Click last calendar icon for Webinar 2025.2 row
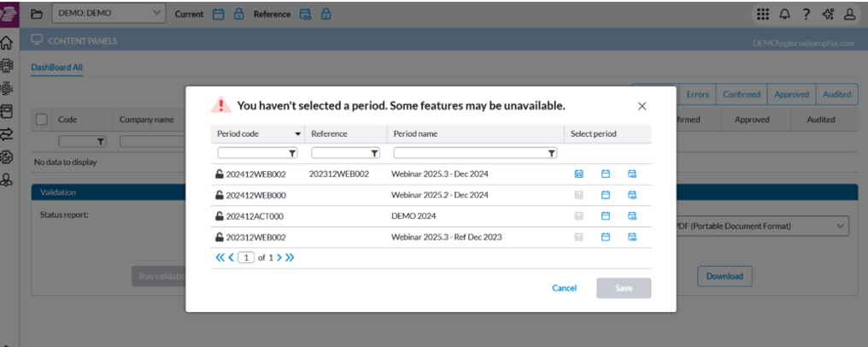Image resolution: width=868 pixels, height=347 pixels. 632,195
